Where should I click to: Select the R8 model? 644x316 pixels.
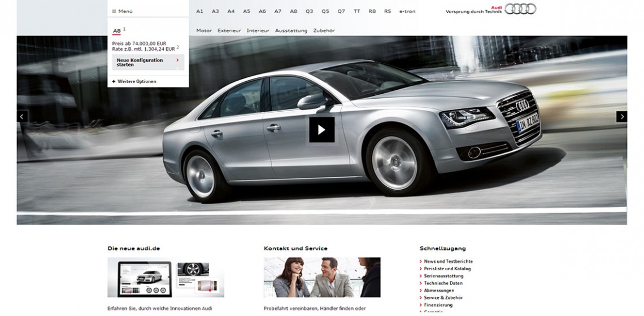372,11
